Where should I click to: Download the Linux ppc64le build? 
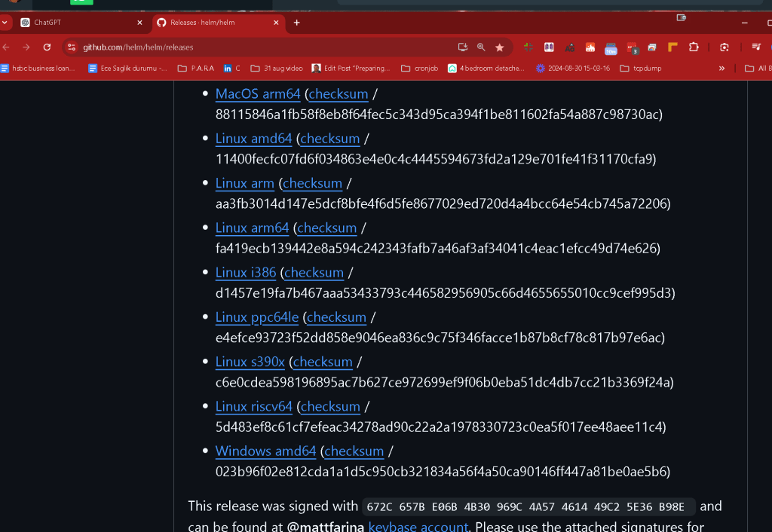point(257,317)
